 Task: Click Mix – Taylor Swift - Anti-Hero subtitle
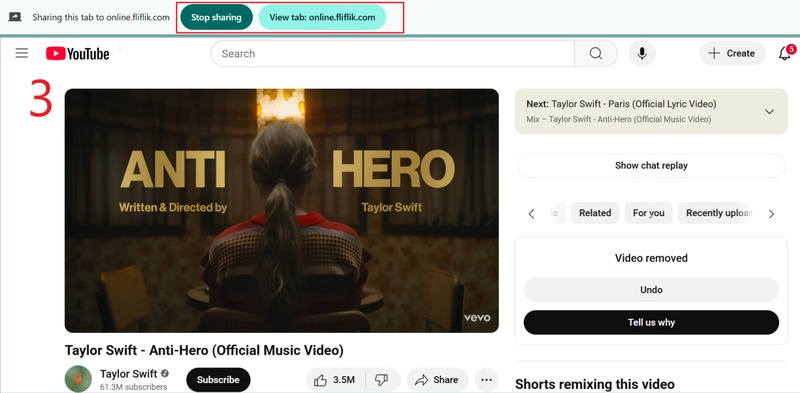pyautogui.click(x=618, y=119)
